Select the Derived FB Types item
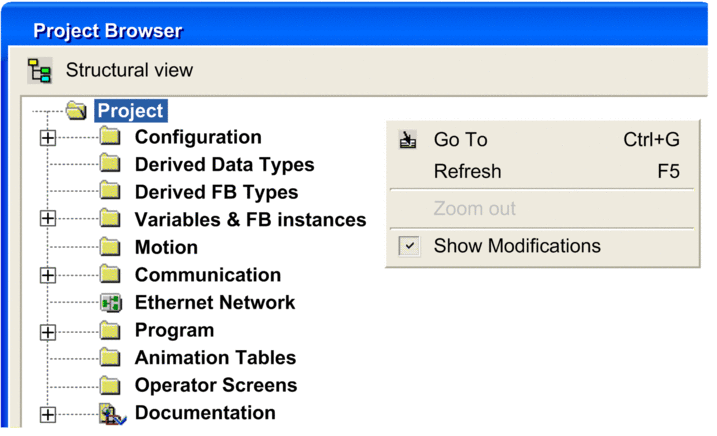 pos(216,192)
